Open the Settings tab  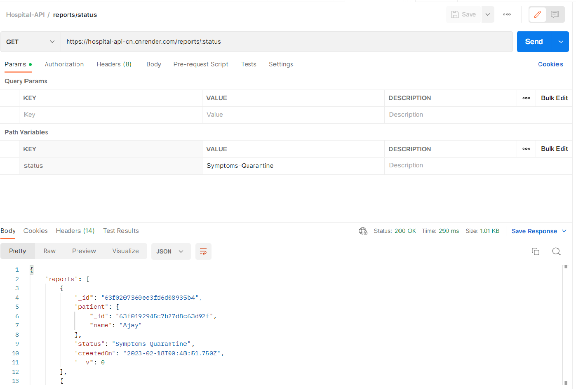[281, 64]
